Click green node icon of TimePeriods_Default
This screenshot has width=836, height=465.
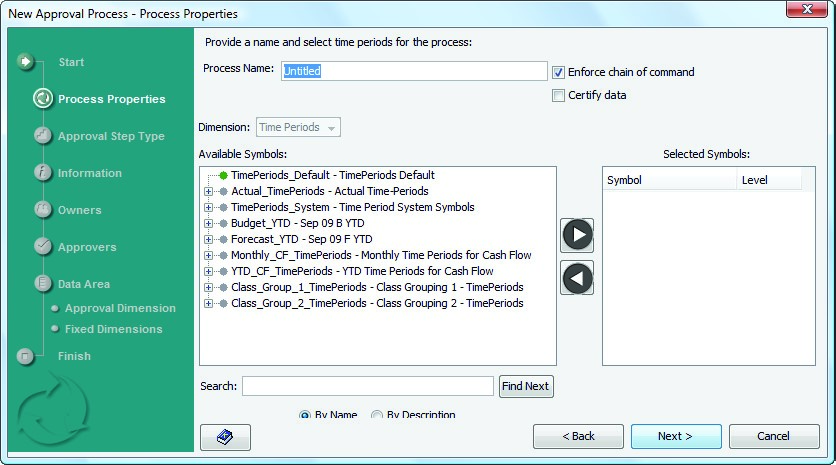[223, 175]
